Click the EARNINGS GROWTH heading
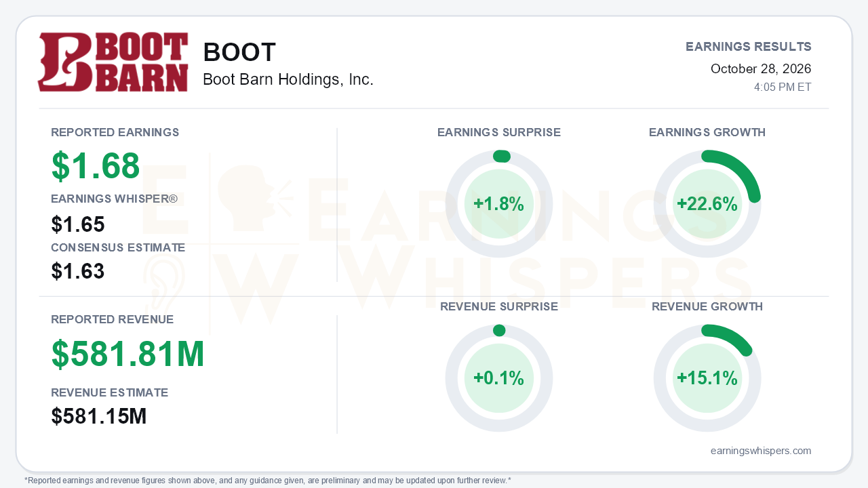This screenshot has width=868, height=488. point(707,133)
